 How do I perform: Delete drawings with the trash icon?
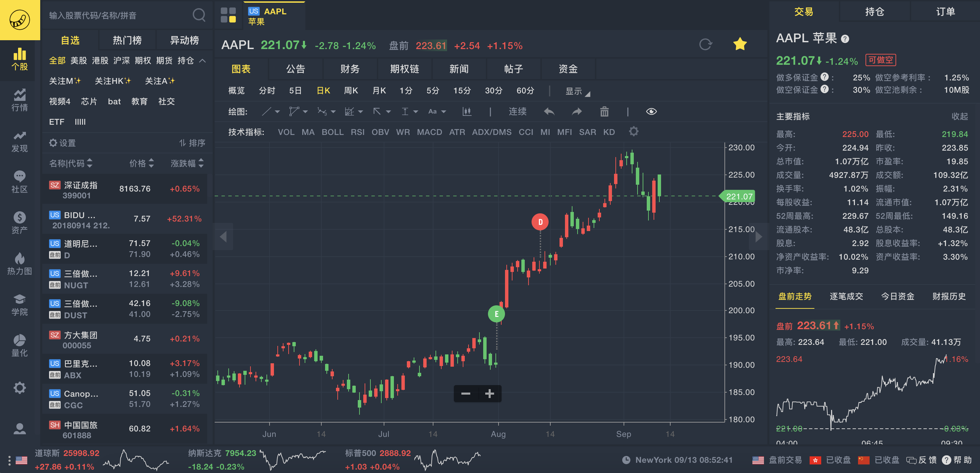(x=604, y=111)
